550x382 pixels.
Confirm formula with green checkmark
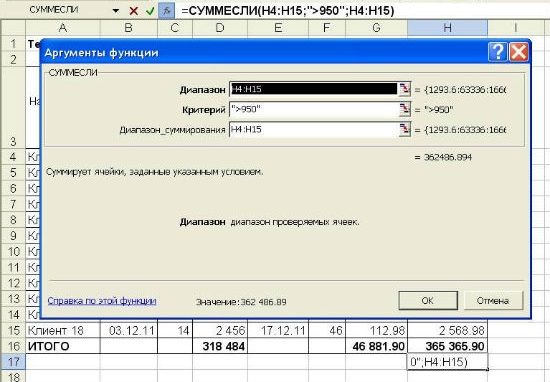[x=150, y=11]
